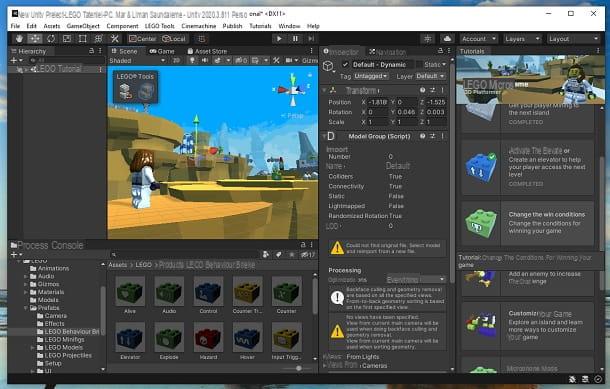Image resolution: width=610 pixels, height=389 pixels.
Task: Select the Rect transform tool
Action: click(x=82, y=39)
